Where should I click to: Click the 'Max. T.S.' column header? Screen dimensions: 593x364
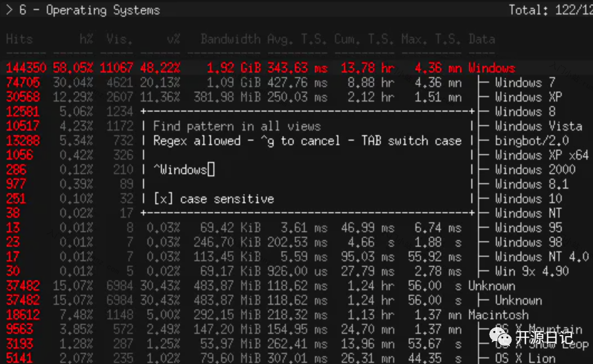pyautogui.click(x=431, y=39)
